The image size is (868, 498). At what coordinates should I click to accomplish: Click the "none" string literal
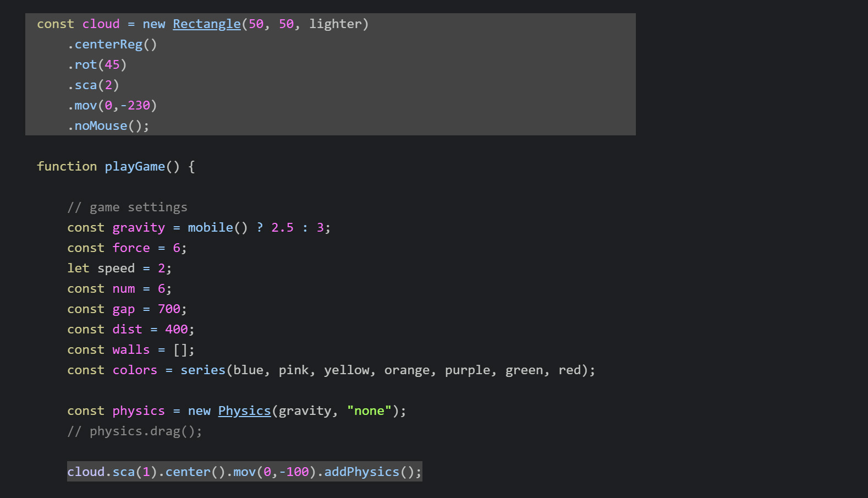[x=369, y=411]
